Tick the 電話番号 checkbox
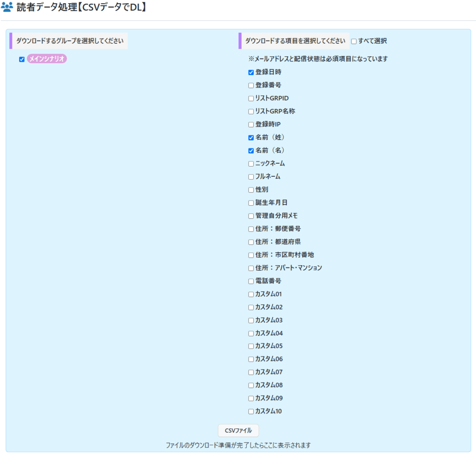476x455 pixels. pyautogui.click(x=251, y=281)
